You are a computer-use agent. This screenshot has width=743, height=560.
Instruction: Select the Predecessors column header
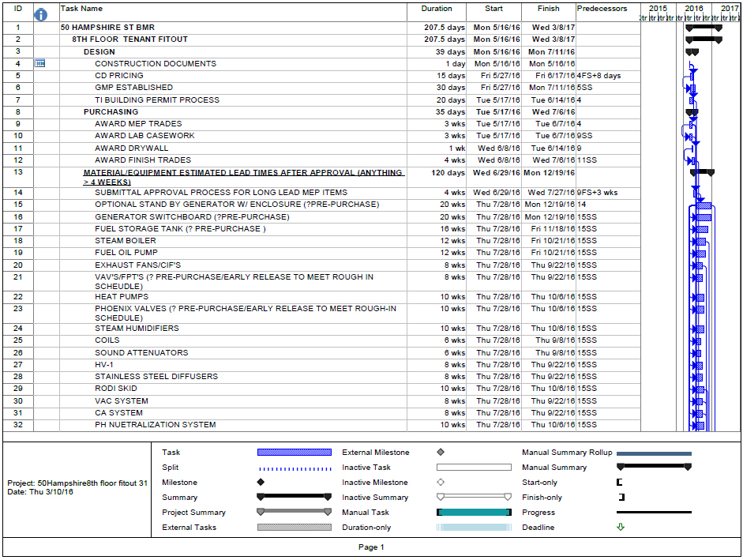[x=602, y=9]
